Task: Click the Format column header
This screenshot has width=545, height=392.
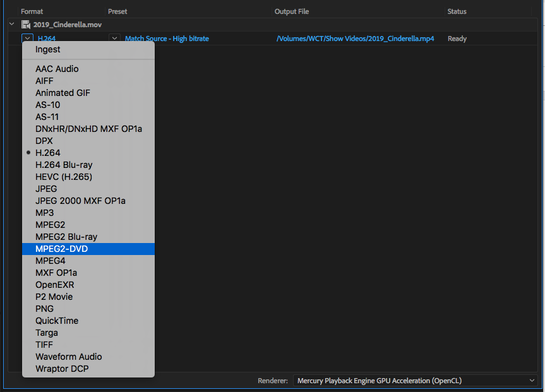Action: 32,11
